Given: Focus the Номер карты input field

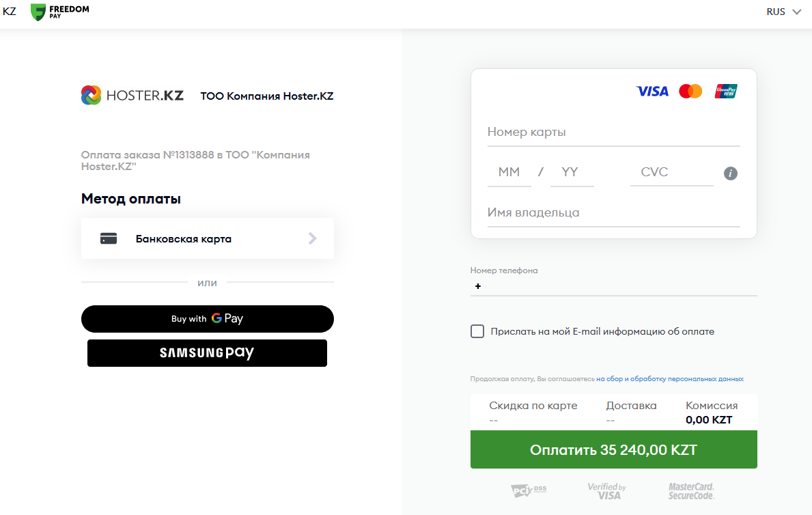Looking at the screenshot, I should click(613, 133).
